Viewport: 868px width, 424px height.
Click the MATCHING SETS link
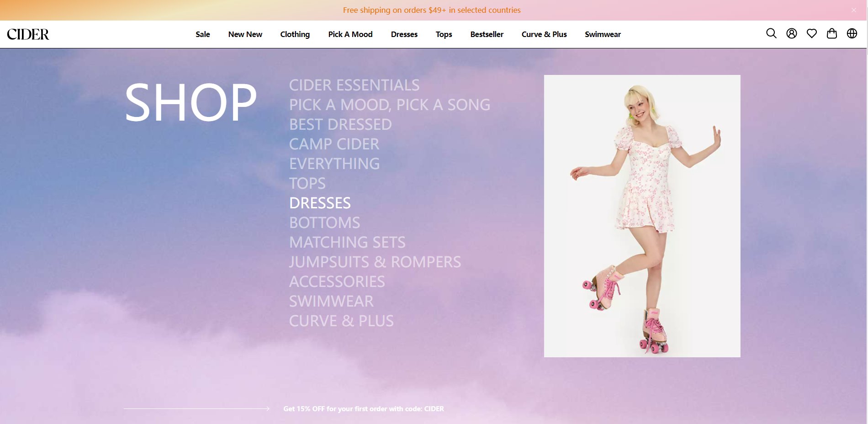coord(347,242)
